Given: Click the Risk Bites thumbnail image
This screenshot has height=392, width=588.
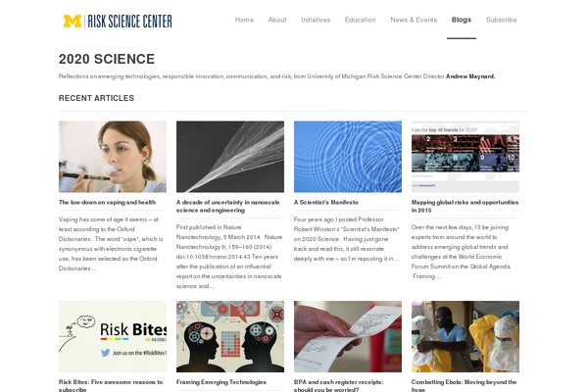Looking at the screenshot, I should 113,336.
